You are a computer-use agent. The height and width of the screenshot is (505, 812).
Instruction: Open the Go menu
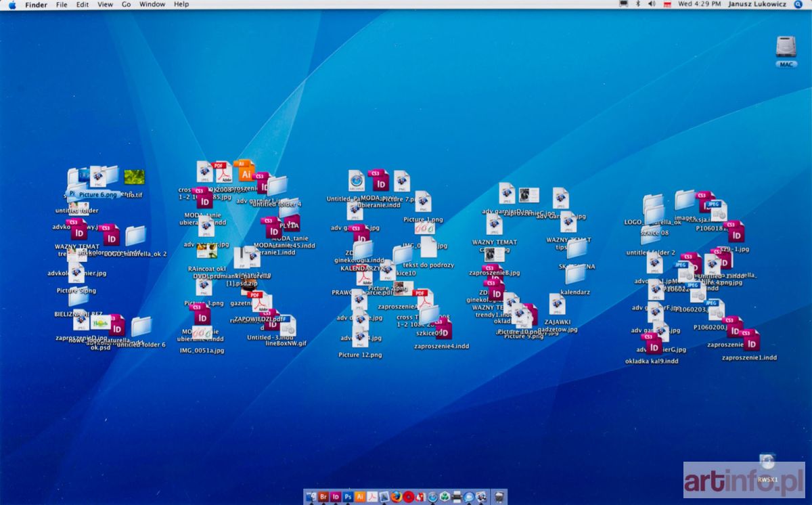point(127,5)
